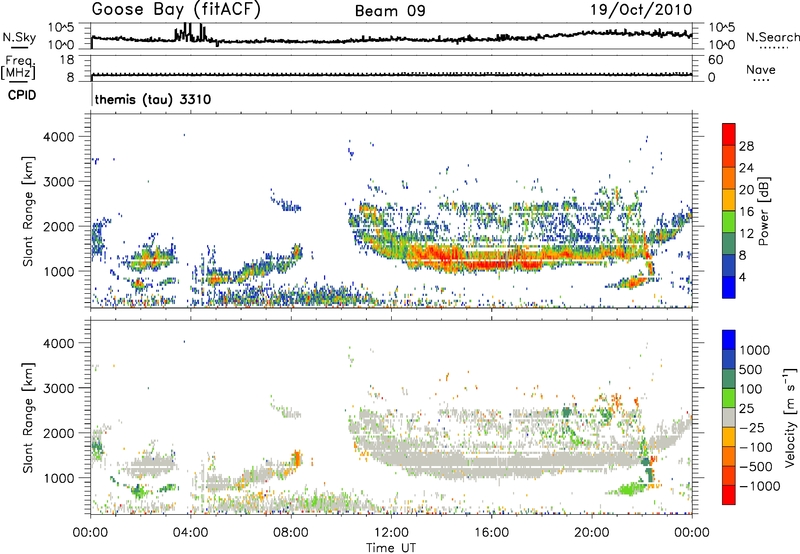
Task: Click the '4' label on power colorbar
Action: point(742,278)
